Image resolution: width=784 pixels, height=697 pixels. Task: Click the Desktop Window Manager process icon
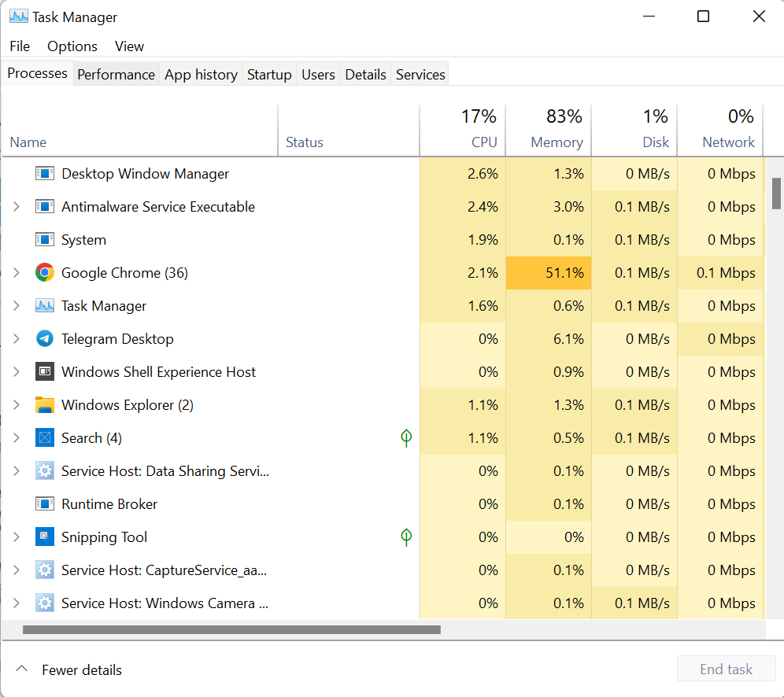point(45,174)
